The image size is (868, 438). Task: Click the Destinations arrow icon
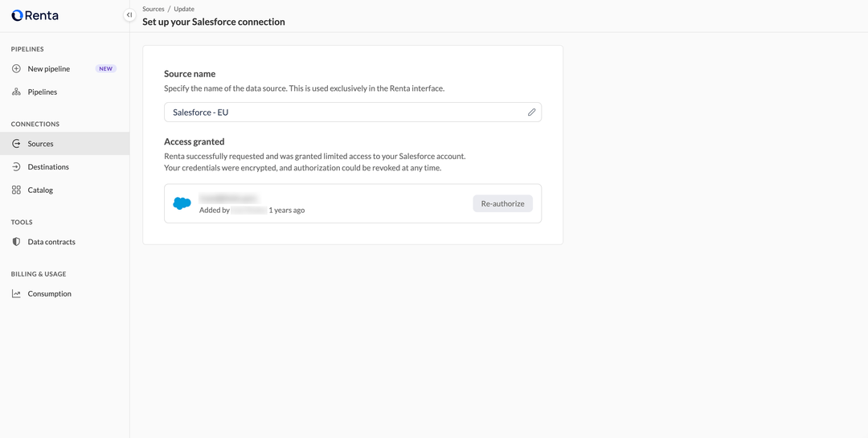click(16, 166)
